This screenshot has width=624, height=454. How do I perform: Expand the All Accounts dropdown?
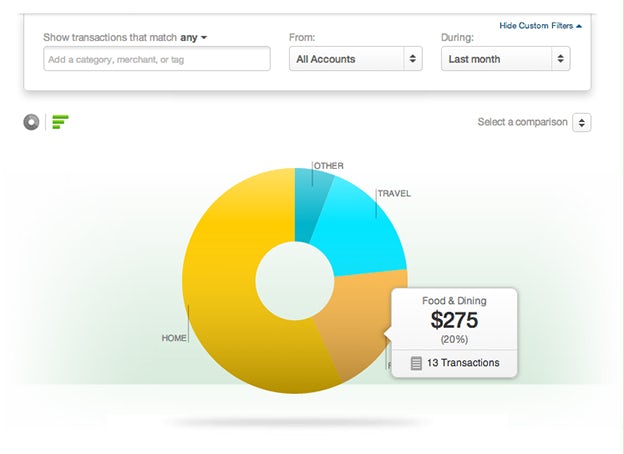point(357,59)
